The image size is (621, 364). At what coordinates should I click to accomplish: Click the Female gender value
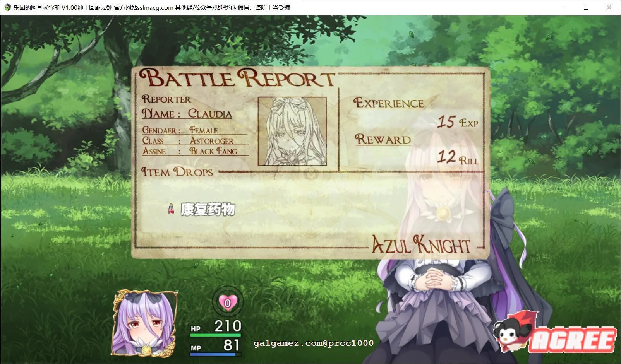tap(204, 130)
